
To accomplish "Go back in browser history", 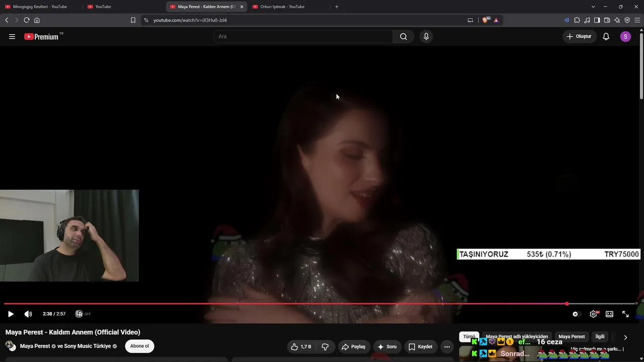I will pyautogui.click(x=7, y=20).
